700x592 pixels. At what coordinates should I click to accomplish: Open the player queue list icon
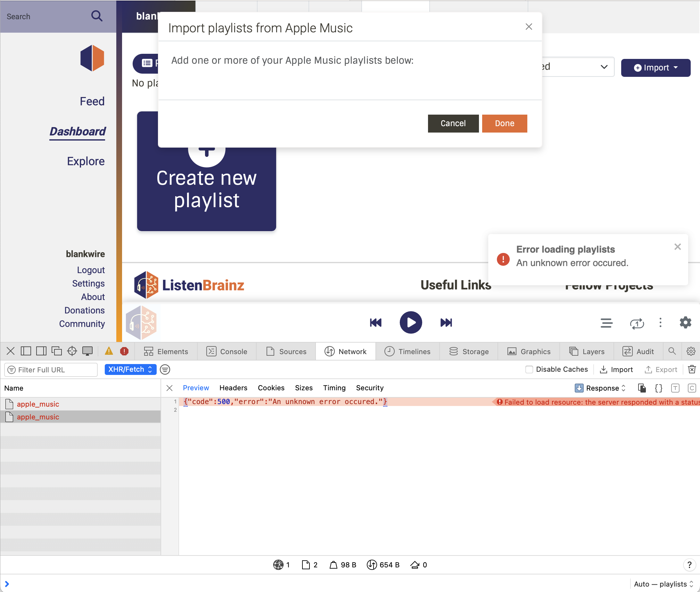click(x=606, y=323)
